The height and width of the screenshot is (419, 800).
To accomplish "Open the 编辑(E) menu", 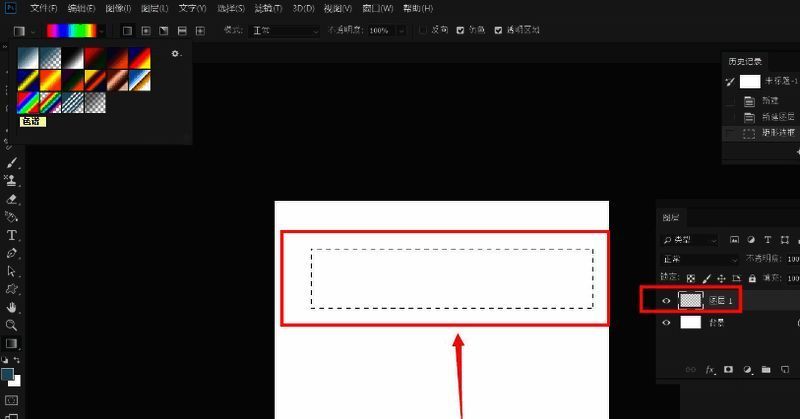I will (81, 9).
